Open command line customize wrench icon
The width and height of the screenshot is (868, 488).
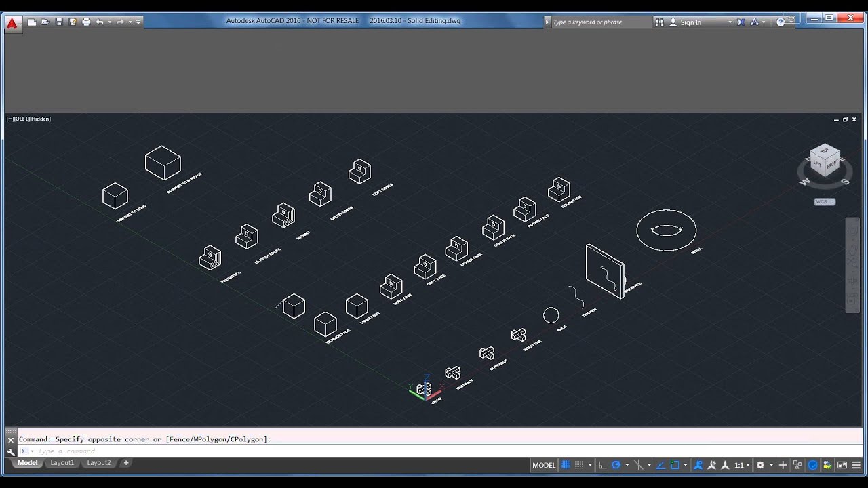[11, 451]
